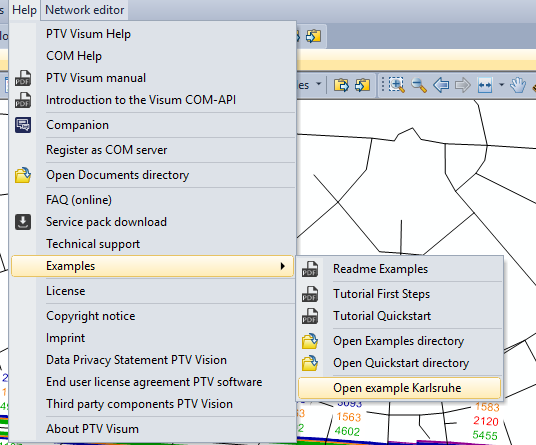Activate the hand pan tool
Screen dimensions: 536x445
click(518, 85)
